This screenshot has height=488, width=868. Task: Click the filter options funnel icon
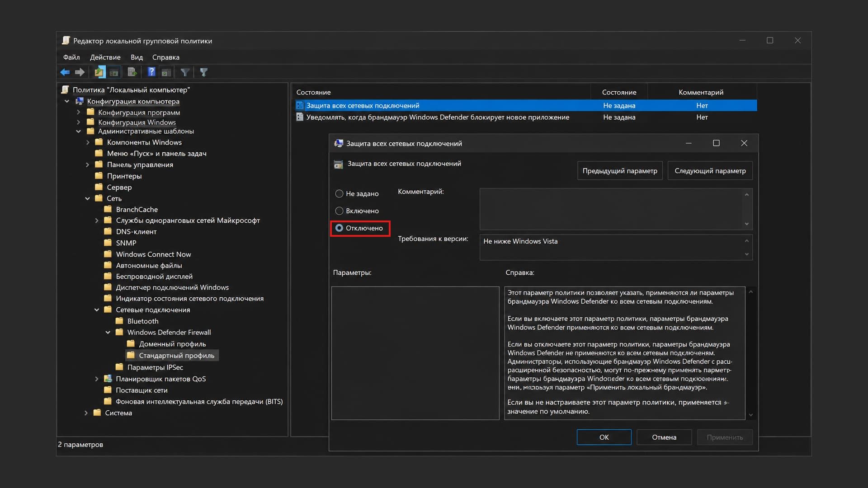pos(204,72)
